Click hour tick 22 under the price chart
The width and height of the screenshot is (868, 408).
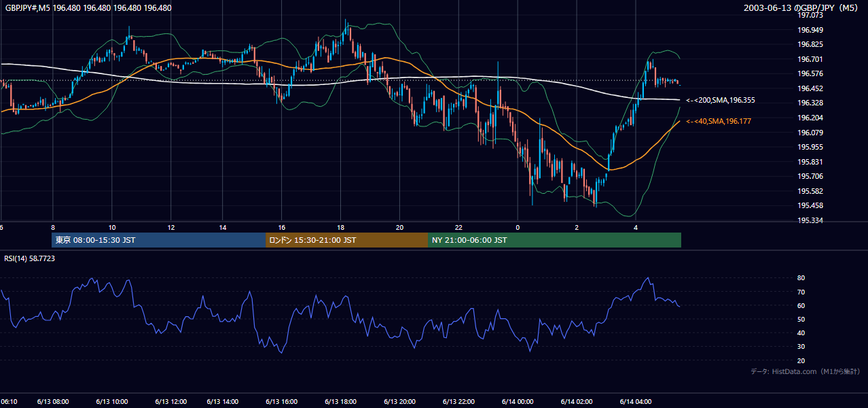click(458, 227)
